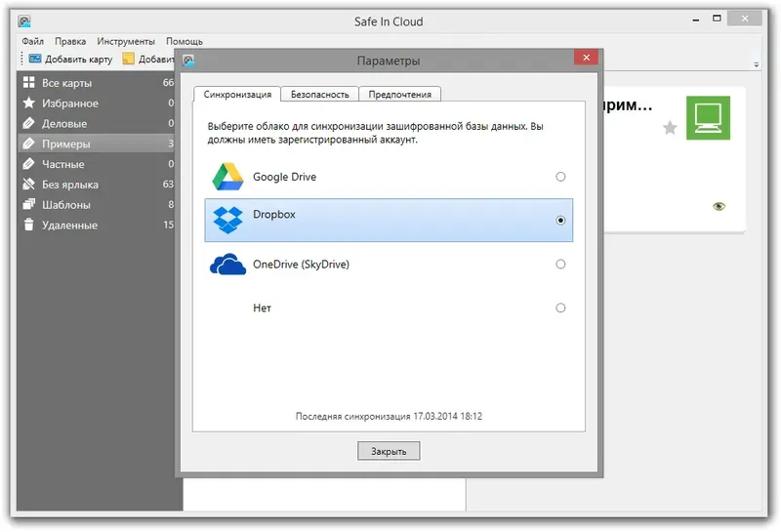Click the templates icon beside Шаблоны

coord(29,204)
